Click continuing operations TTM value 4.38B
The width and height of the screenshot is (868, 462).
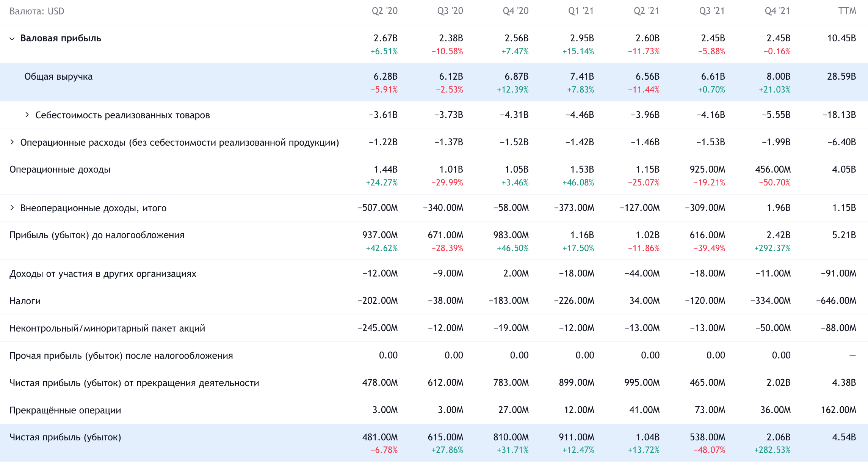coord(844,383)
